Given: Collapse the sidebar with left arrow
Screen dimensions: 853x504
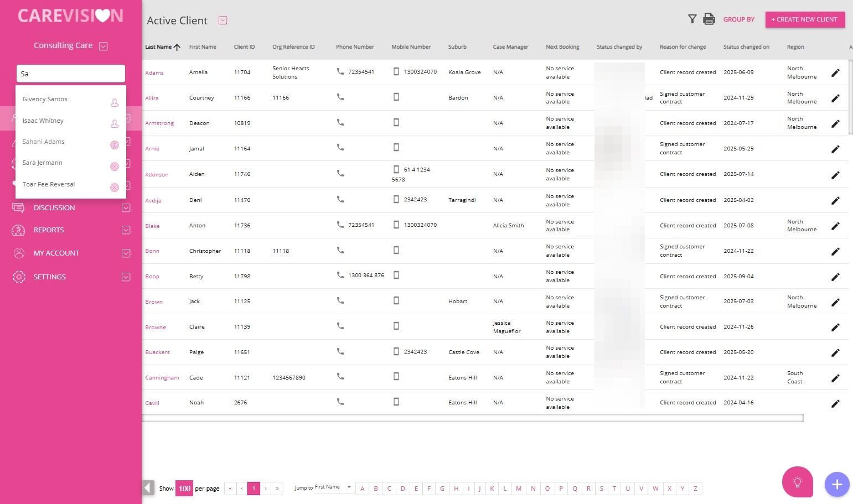Looking at the screenshot, I should (x=148, y=488).
